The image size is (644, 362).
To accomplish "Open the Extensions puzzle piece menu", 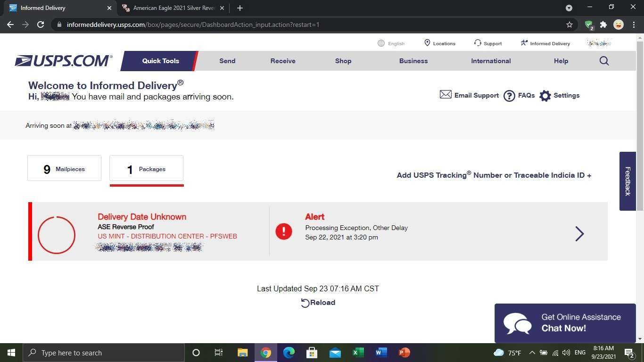I will 603,25.
